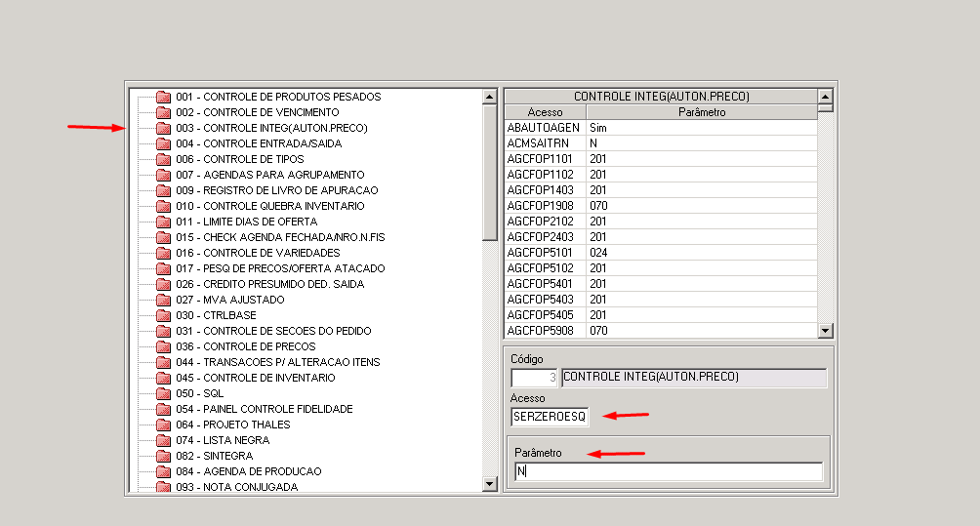Image resolution: width=980 pixels, height=526 pixels.
Task: Click the Acesso field containing SERZEROESQ
Action: (x=550, y=417)
